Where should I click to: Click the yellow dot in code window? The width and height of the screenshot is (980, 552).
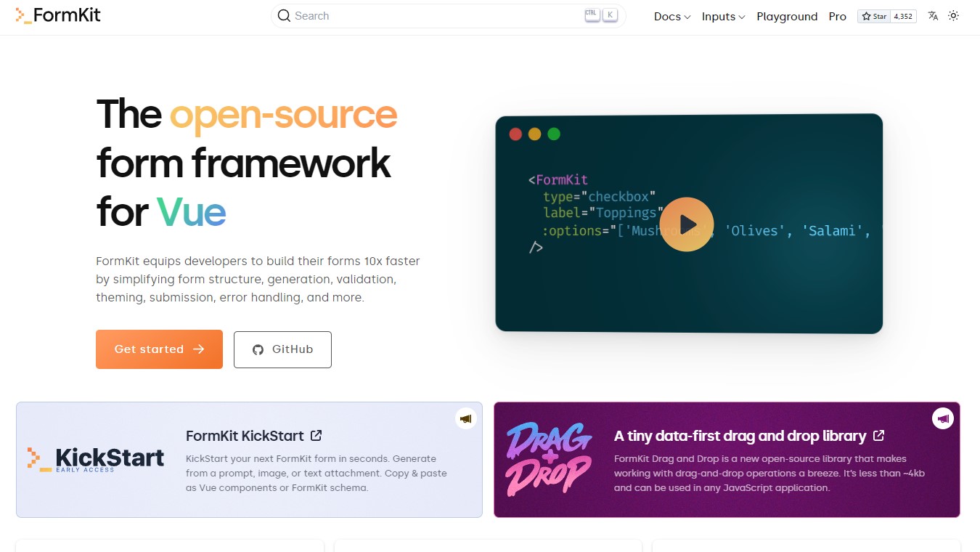(x=535, y=134)
